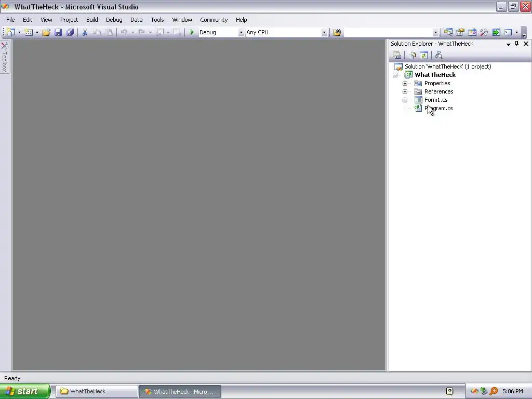This screenshot has height=399, width=532.
Task: Open the Data menu
Action: pyautogui.click(x=137, y=20)
